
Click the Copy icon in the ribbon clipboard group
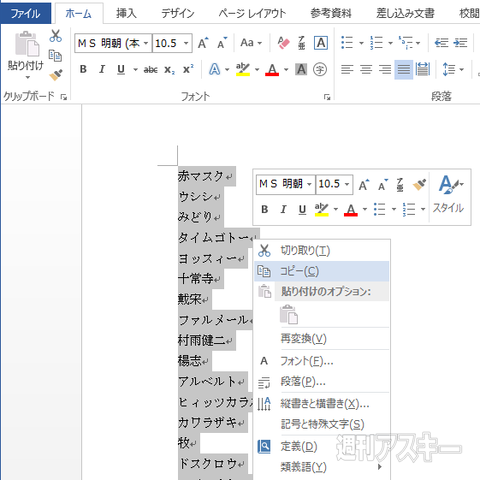point(55,56)
